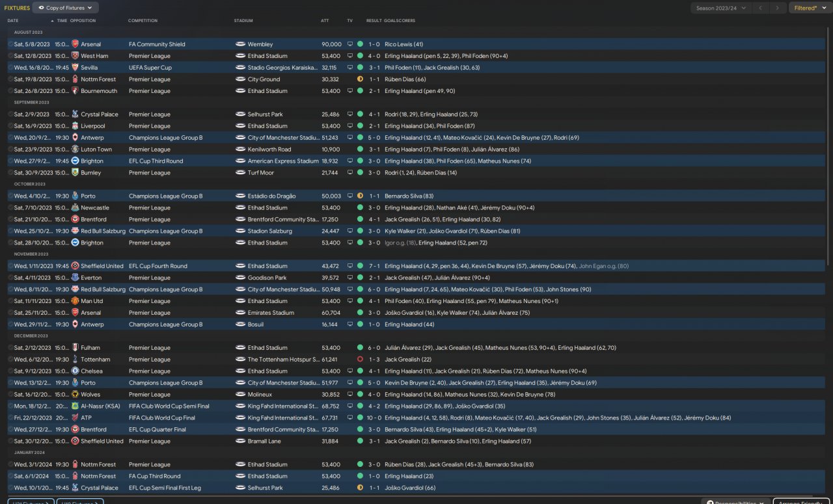Sort by the Opposition column header
The image size is (833, 504).
(x=83, y=21)
